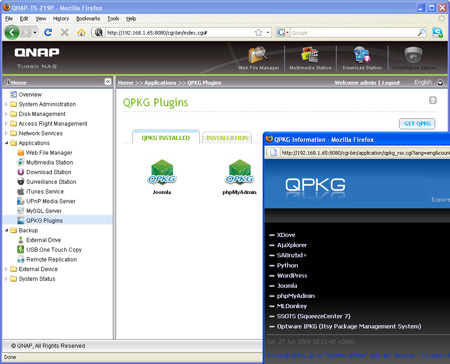Collapse the left sidebar panel
This screenshot has width=450, height=364.
108,82
